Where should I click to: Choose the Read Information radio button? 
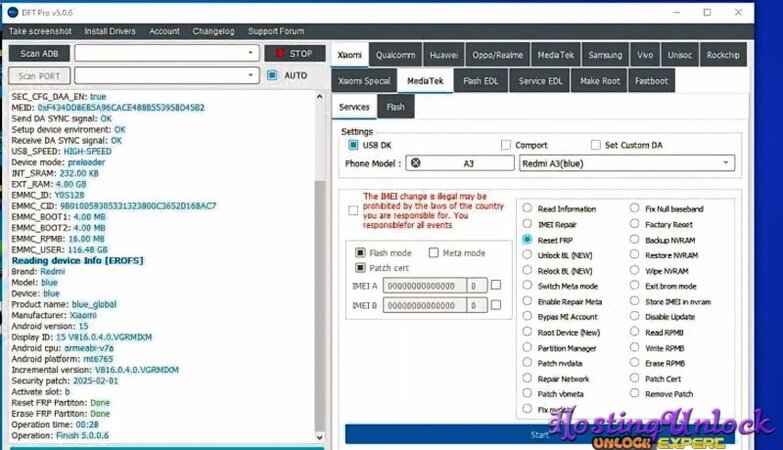pos(528,209)
